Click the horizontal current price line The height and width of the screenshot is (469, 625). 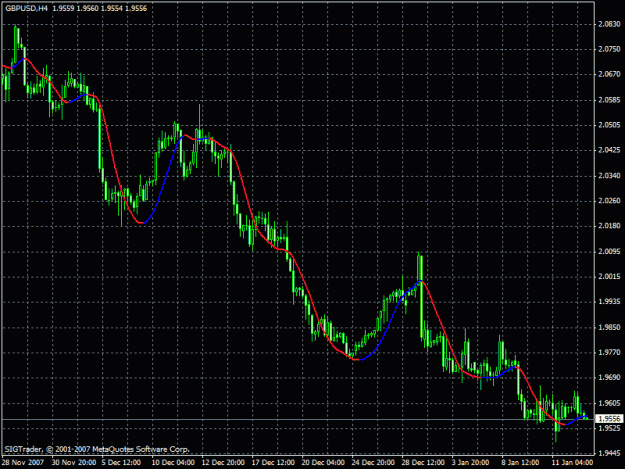pos(297,419)
